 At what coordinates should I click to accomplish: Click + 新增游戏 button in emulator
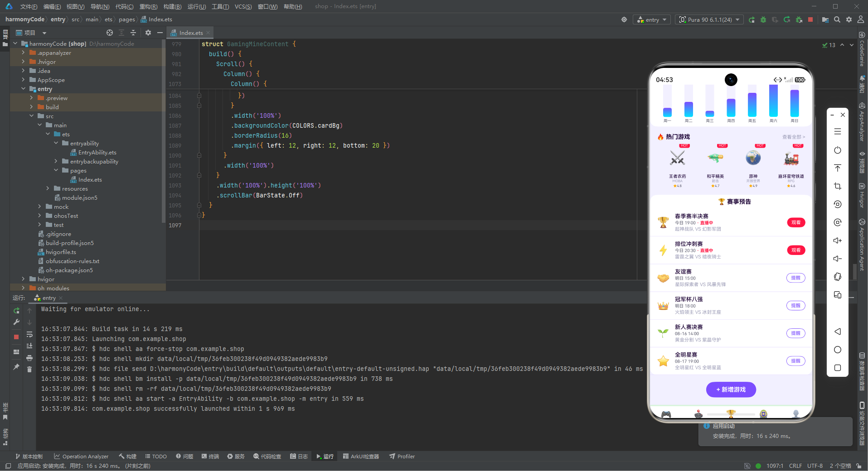[731, 389]
